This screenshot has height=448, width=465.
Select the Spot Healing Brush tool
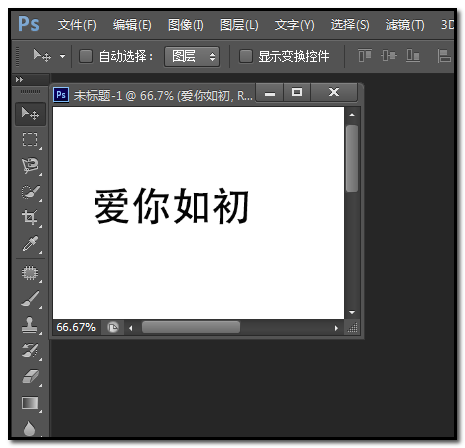(30, 273)
